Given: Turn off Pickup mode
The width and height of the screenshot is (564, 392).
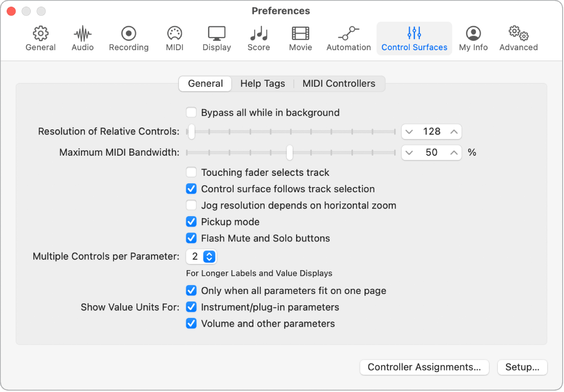Looking at the screenshot, I should coord(191,221).
